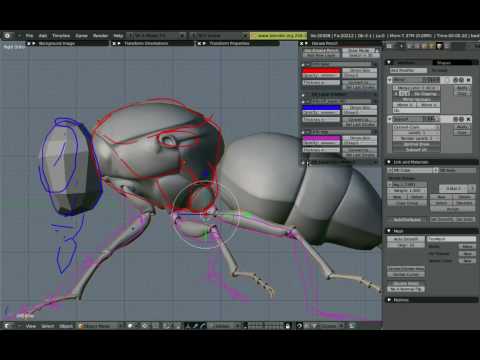Toggle the Do Clipping option in Mirror modifier
Screen dimensions: 480x360
pyautogui.click(x=425, y=94)
